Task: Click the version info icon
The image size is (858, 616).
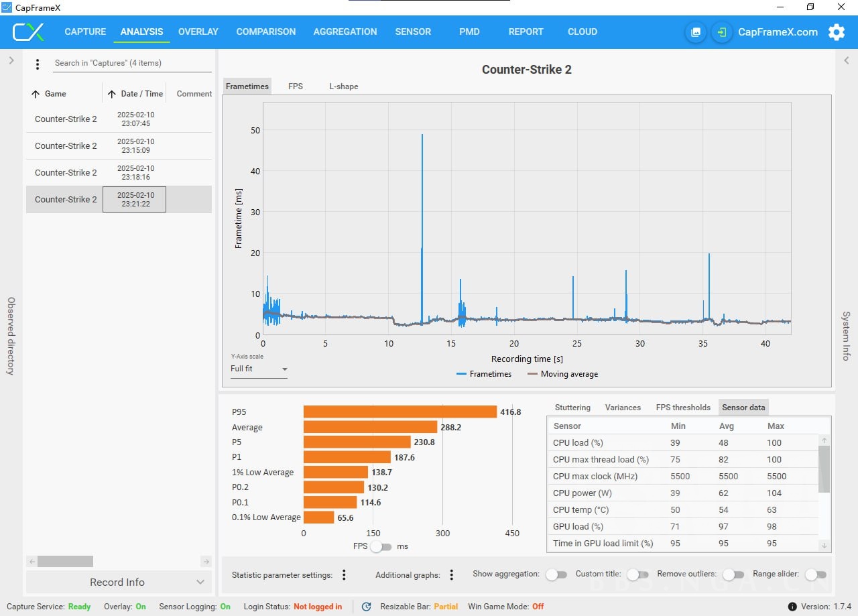Action: (x=792, y=607)
